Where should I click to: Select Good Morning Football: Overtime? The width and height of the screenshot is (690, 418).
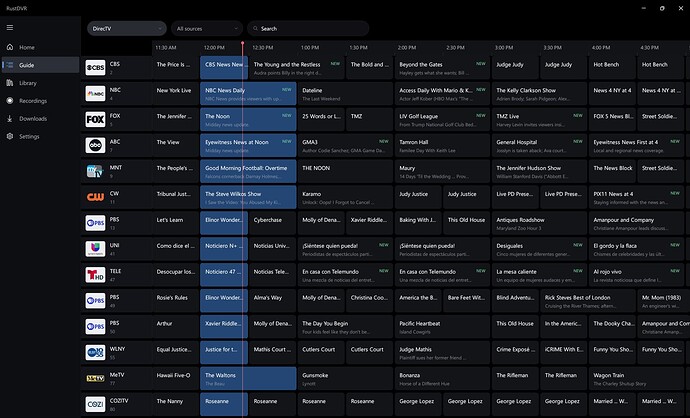tap(248, 171)
